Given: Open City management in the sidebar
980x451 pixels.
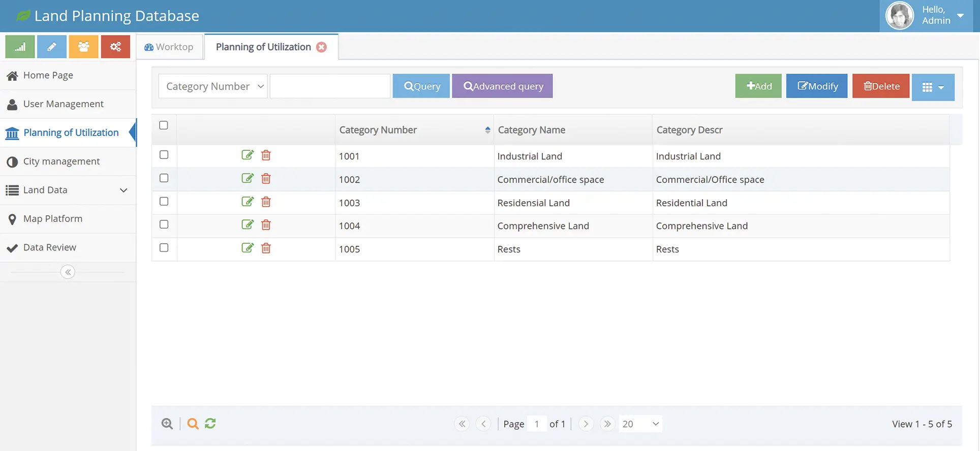Looking at the screenshot, I should pos(62,162).
